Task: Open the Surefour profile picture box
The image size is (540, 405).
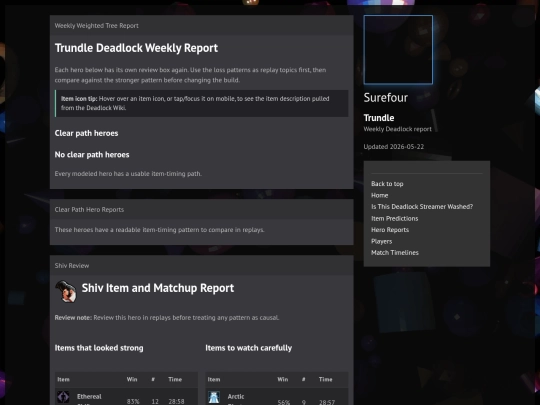Action: click(x=398, y=50)
